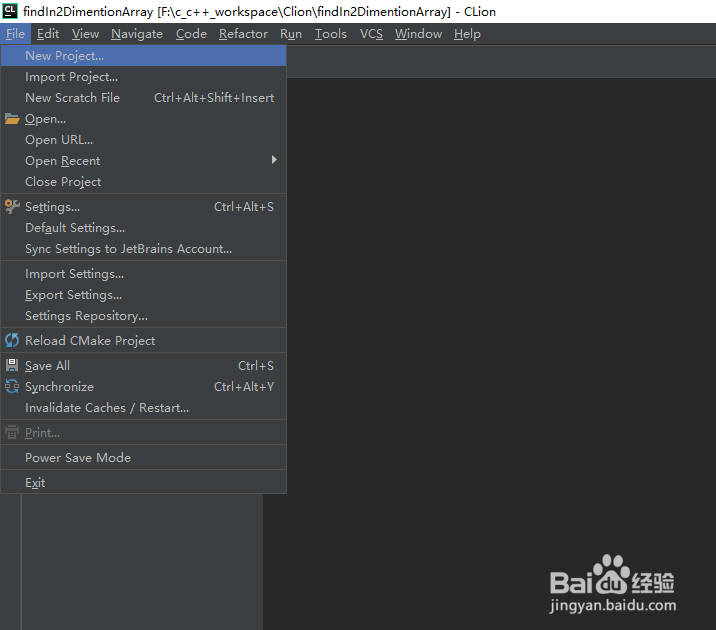Choose Export Settings...
The image size is (716, 630).
point(143,295)
